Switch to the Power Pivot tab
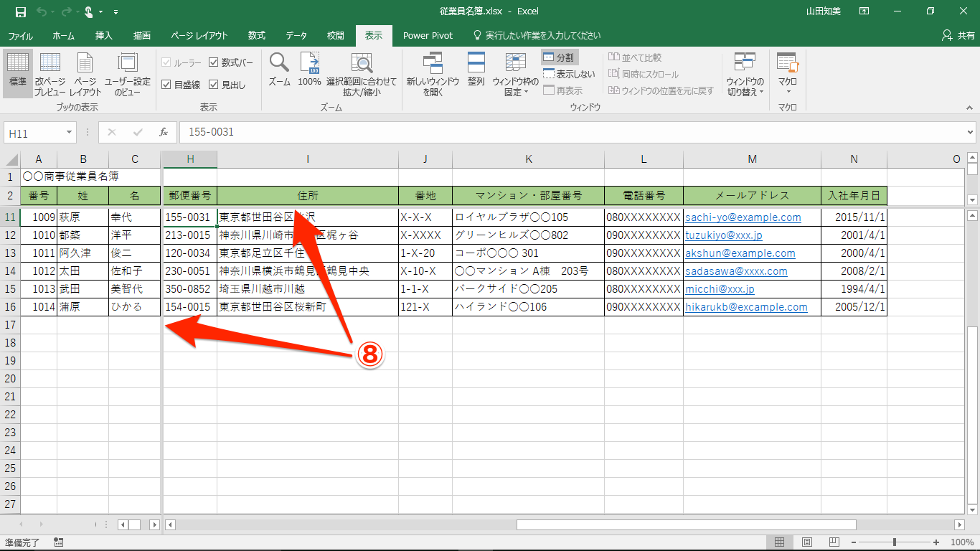Image resolution: width=980 pixels, height=551 pixels. click(x=428, y=35)
